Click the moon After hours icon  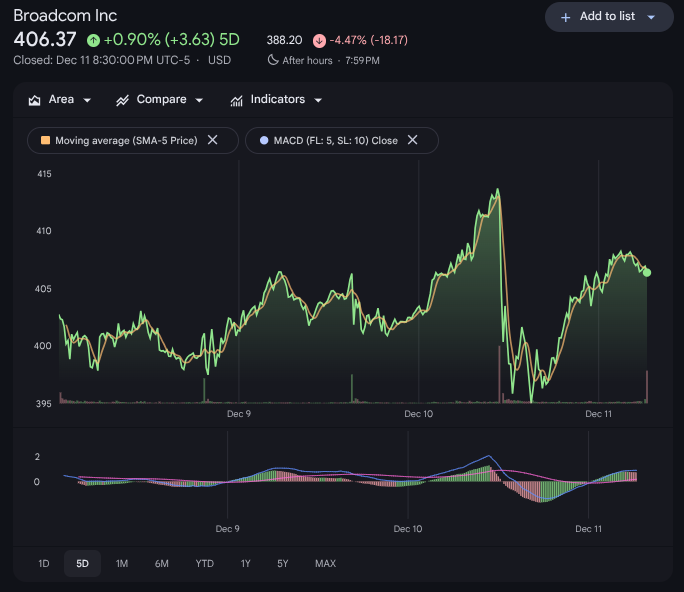(273, 60)
